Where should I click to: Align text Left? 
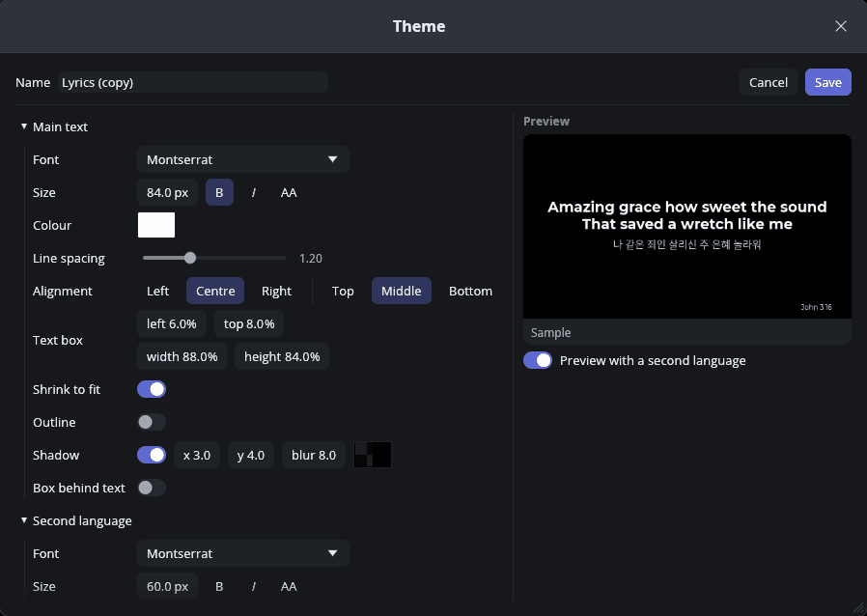[157, 291]
